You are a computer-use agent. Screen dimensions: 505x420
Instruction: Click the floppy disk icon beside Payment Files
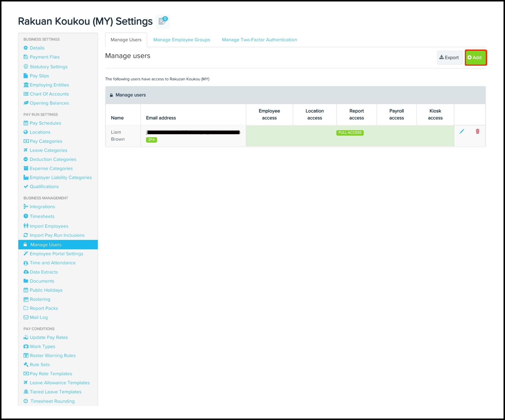(x=26, y=57)
